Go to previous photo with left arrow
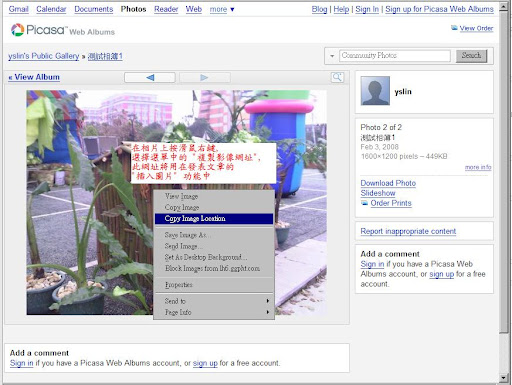Screen dimensions: 512x385 tap(150, 78)
